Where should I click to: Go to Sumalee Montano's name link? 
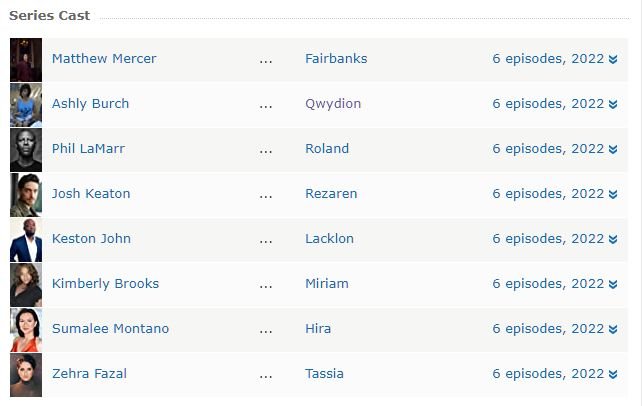(110, 328)
